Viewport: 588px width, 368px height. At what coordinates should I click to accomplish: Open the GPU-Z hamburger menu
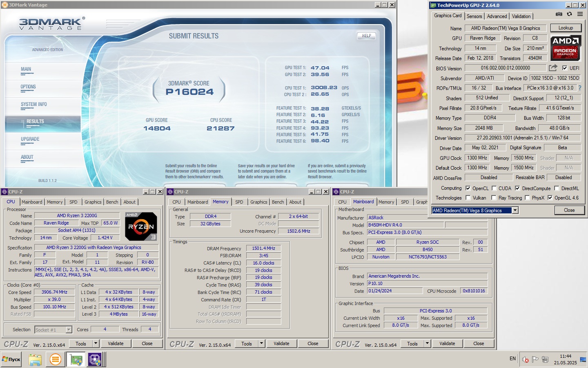580,14
